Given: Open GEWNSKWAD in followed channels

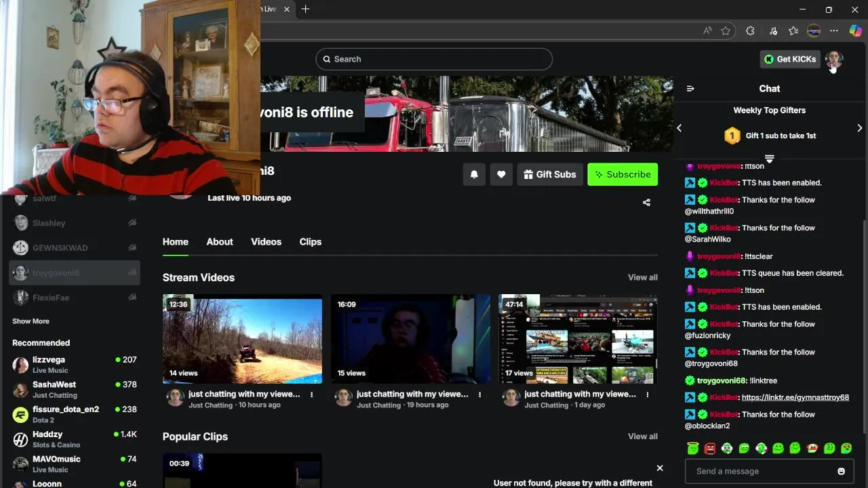Looking at the screenshot, I should [x=75, y=247].
